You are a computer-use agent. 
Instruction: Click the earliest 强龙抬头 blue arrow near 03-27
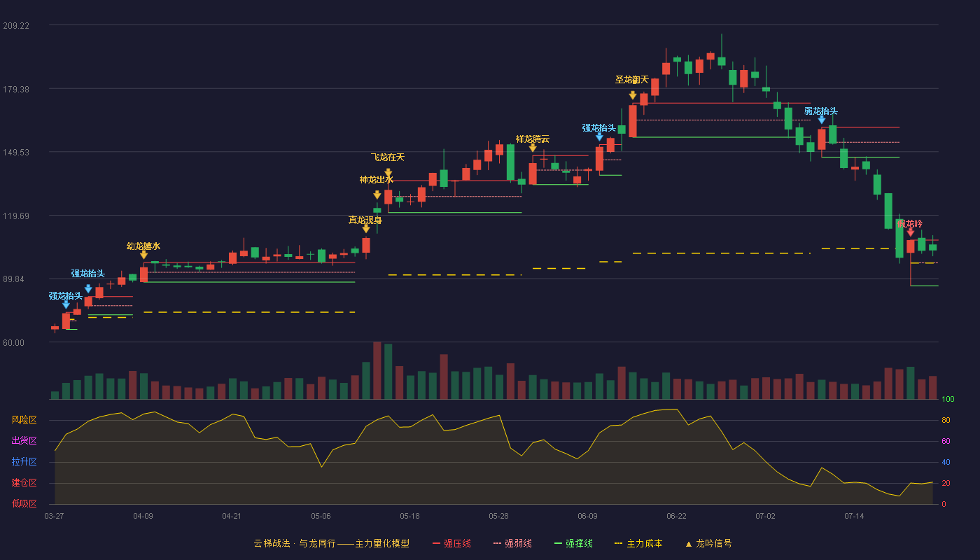point(66,304)
